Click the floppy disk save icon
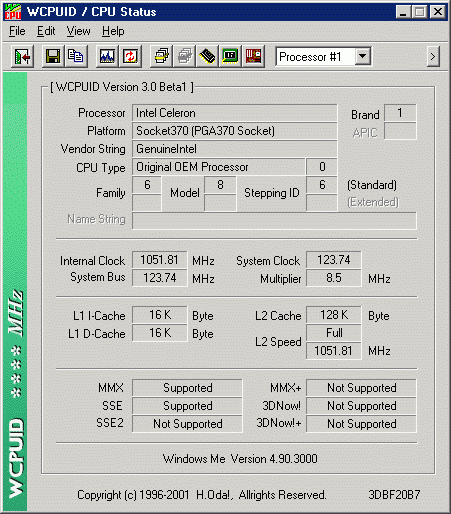The height and width of the screenshot is (514, 451). pos(53,56)
